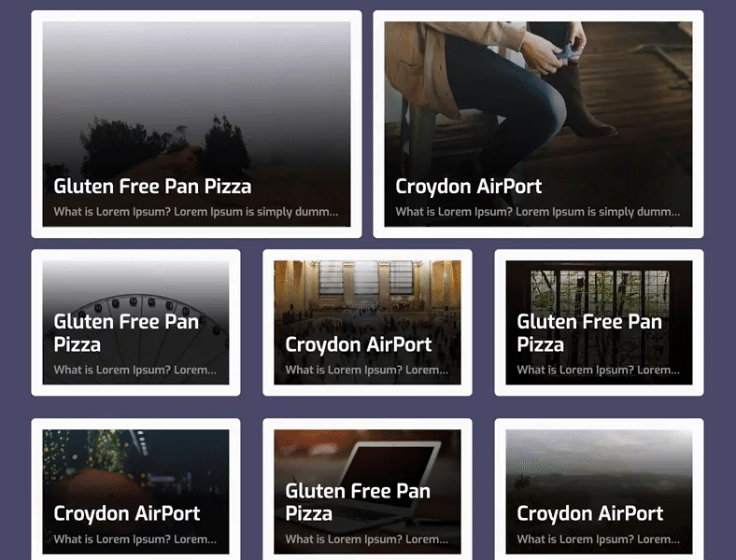This screenshot has width=736, height=560.
Task: Open the misty landscape Croydon AirPort card
Action: 599,489
